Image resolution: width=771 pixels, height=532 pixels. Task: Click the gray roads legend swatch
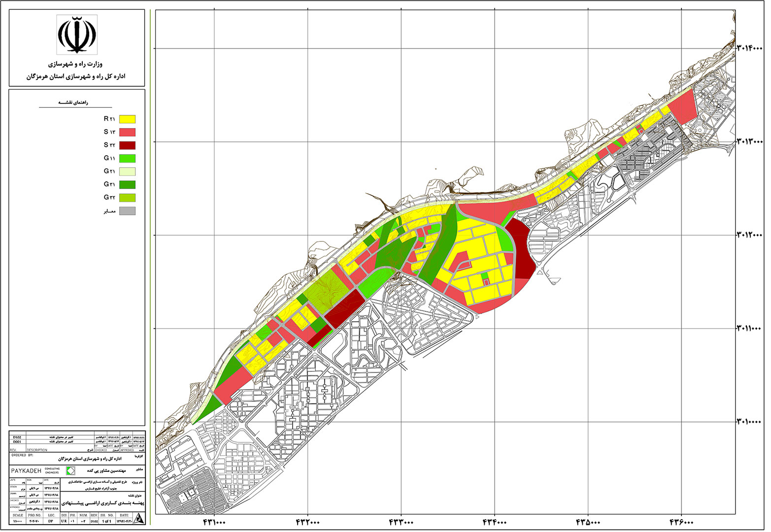point(128,211)
